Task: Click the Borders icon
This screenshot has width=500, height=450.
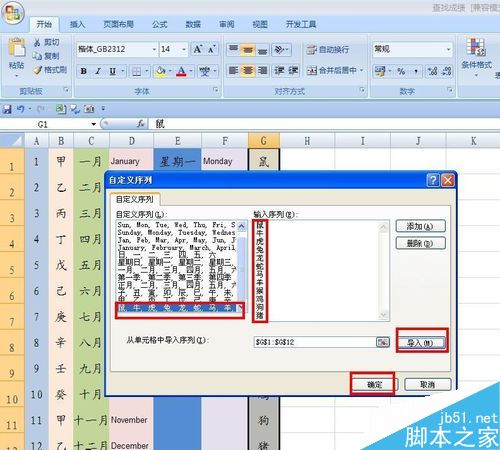Action: pos(136,71)
